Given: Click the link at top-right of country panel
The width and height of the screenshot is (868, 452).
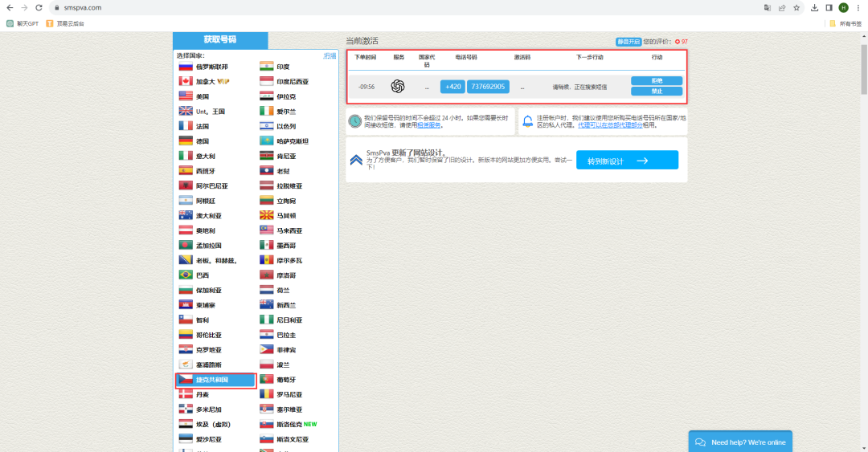Looking at the screenshot, I should coord(330,56).
